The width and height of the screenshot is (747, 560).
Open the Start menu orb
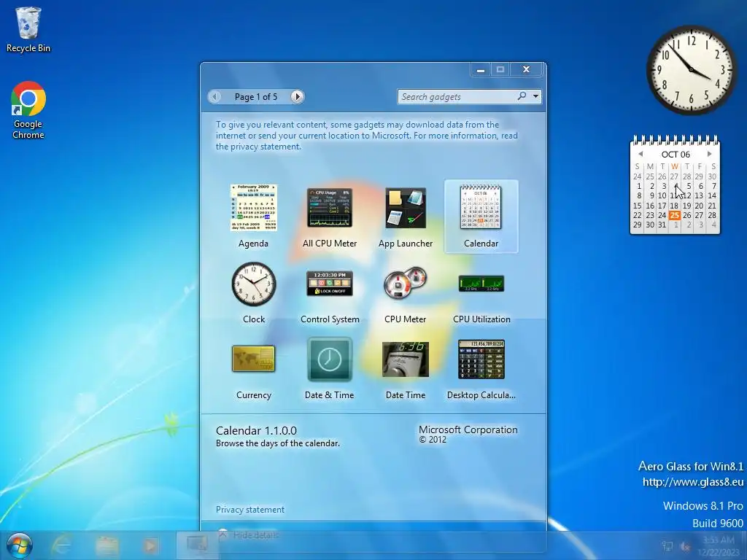20,545
